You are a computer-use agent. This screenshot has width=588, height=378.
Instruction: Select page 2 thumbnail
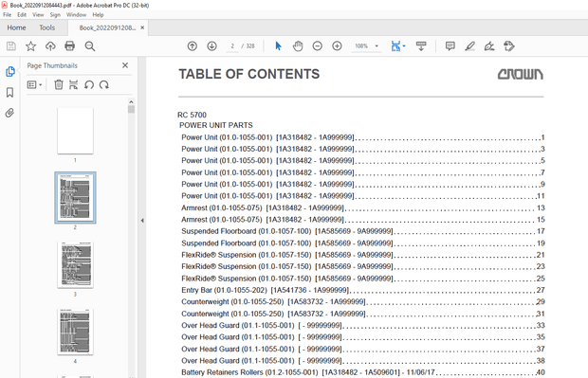(75, 198)
